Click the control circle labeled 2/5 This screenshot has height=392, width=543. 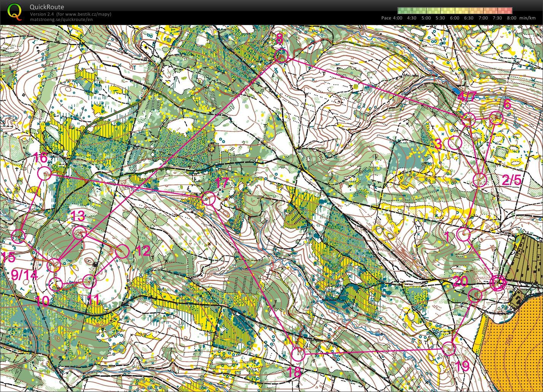(x=480, y=180)
